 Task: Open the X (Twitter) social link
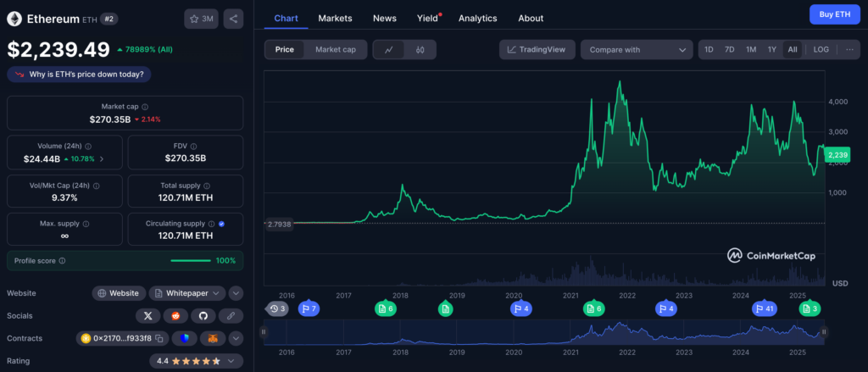[x=147, y=316]
